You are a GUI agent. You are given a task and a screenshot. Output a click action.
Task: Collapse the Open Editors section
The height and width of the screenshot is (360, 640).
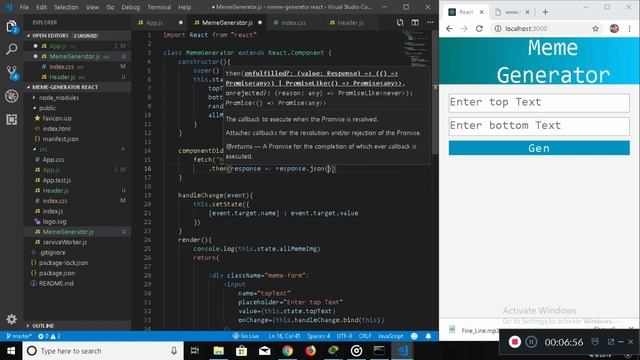coord(78,36)
